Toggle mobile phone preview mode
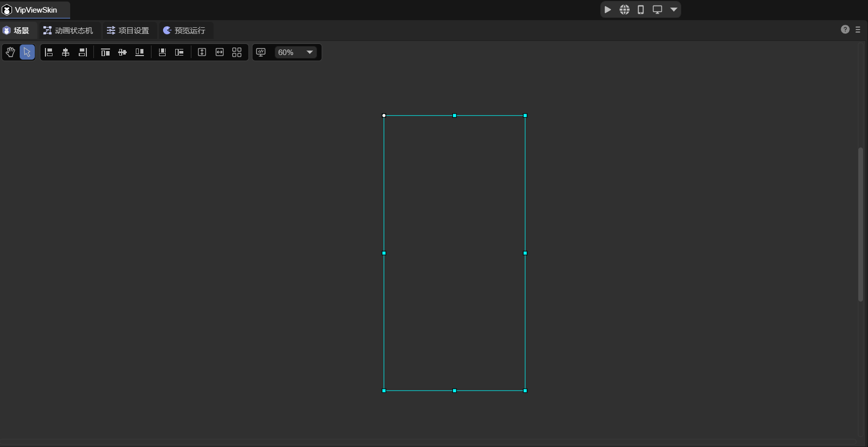This screenshot has width=868, height=447. pyautogui.click(x=641, y=10)
